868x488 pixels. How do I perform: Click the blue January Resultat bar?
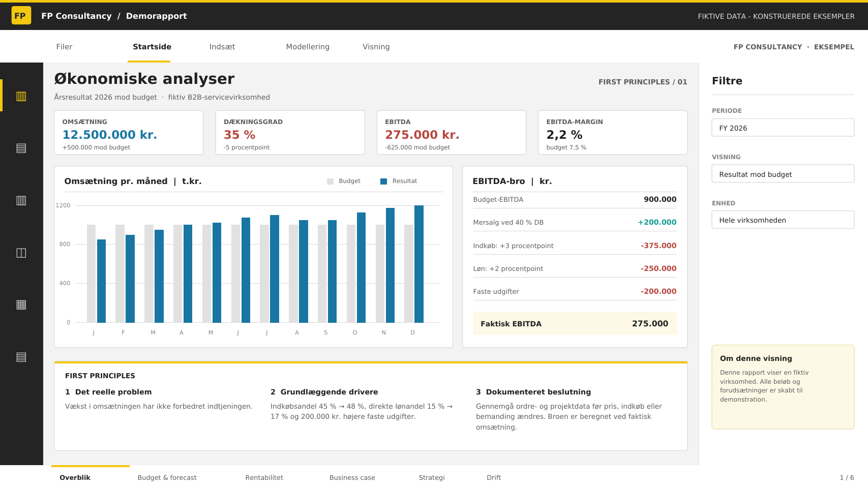101,281
